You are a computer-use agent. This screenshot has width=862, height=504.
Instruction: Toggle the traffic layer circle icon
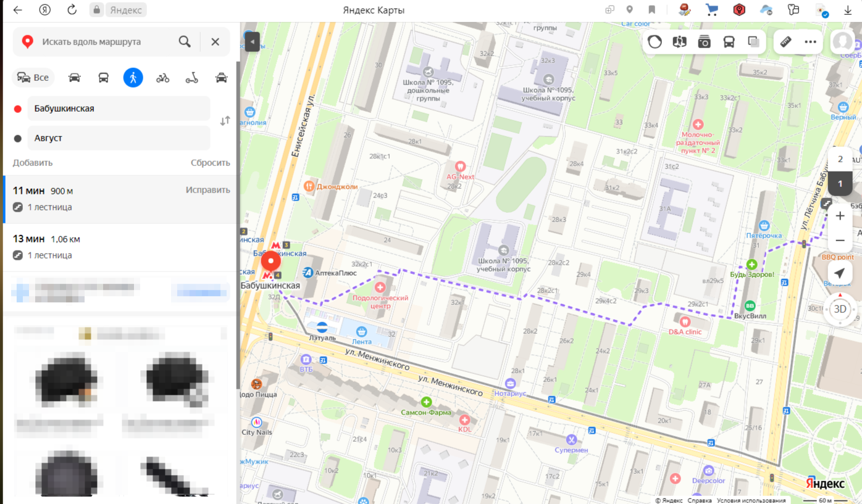click(655, 42)
